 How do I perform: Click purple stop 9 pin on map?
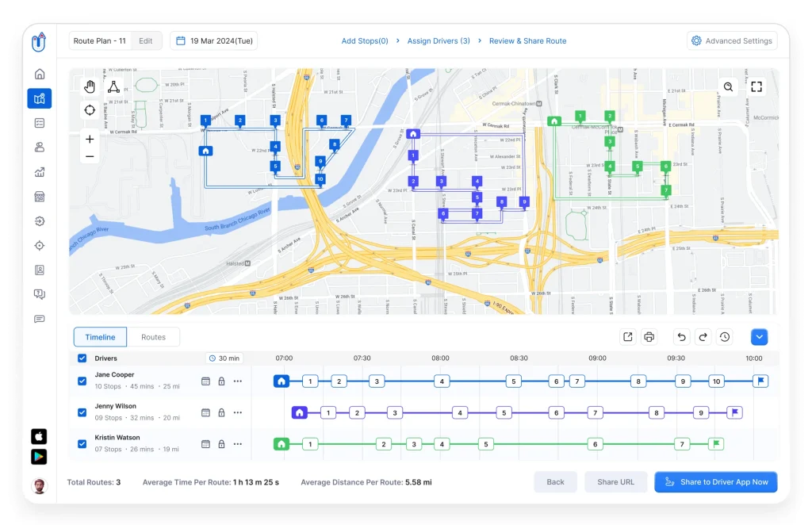coord(524,202)
